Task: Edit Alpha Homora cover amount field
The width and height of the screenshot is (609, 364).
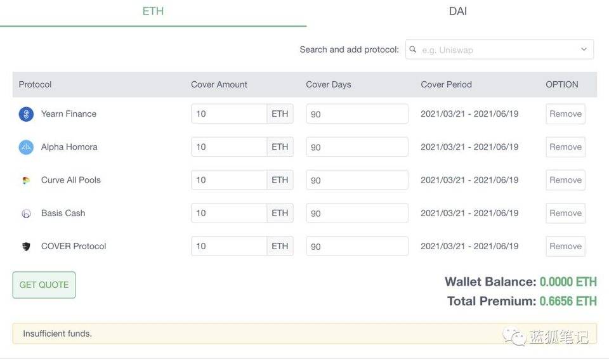Action: tap(229, 146)
